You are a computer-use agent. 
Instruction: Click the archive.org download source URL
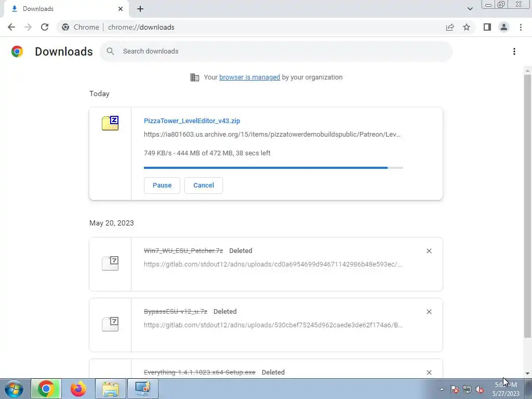(272, 135)
